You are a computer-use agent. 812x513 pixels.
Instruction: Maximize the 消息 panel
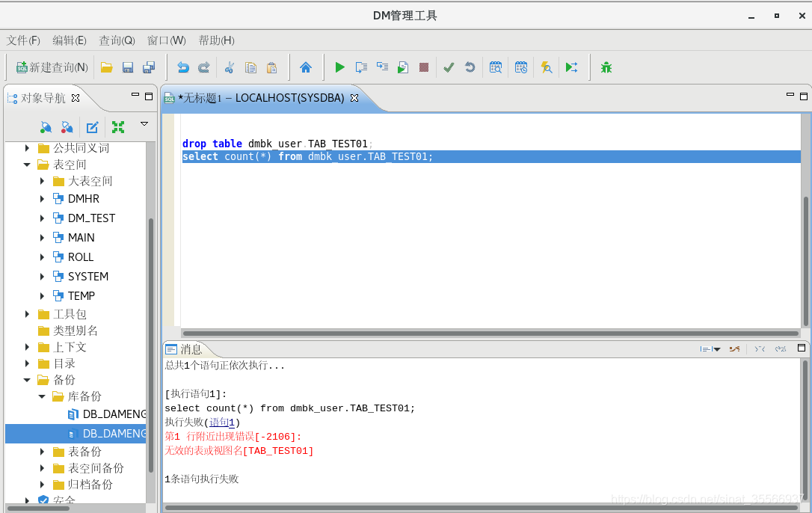click(801, 348)
